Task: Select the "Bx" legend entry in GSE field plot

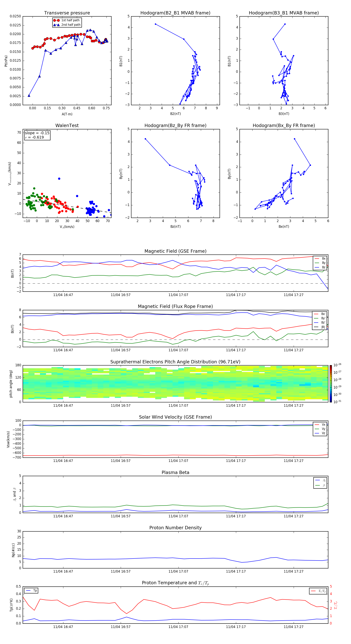Action: [x=320, y=259]
